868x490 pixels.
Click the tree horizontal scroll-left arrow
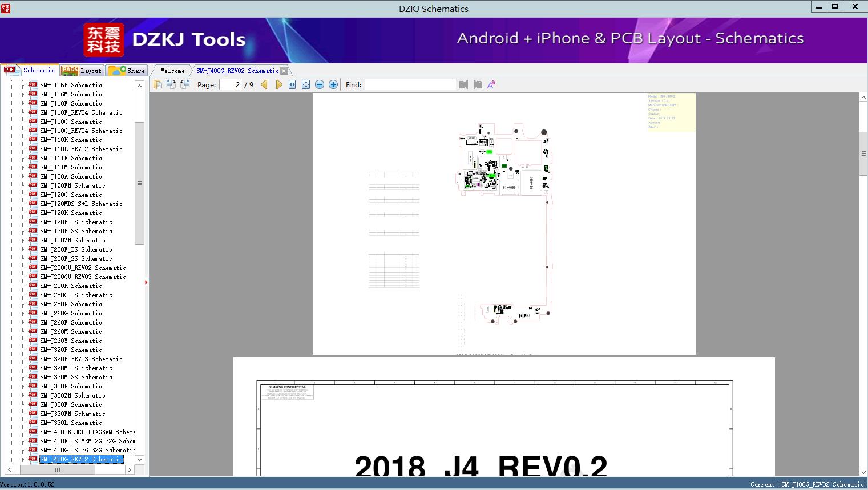pos(9,470)
